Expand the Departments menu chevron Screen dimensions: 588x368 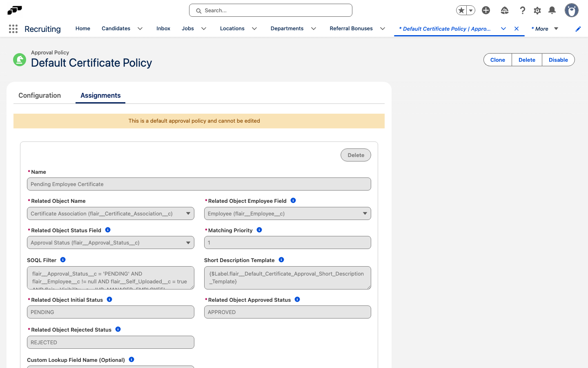tap(314, 29)
